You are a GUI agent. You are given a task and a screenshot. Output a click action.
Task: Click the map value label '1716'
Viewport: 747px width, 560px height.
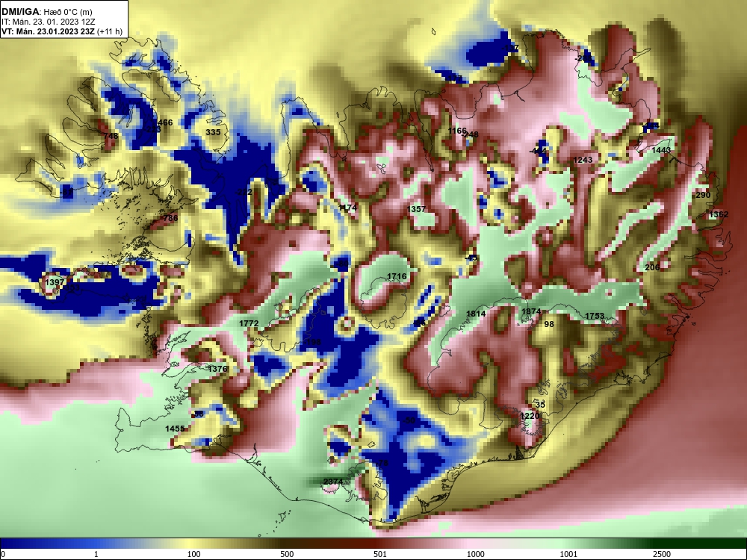click(397, 277)
